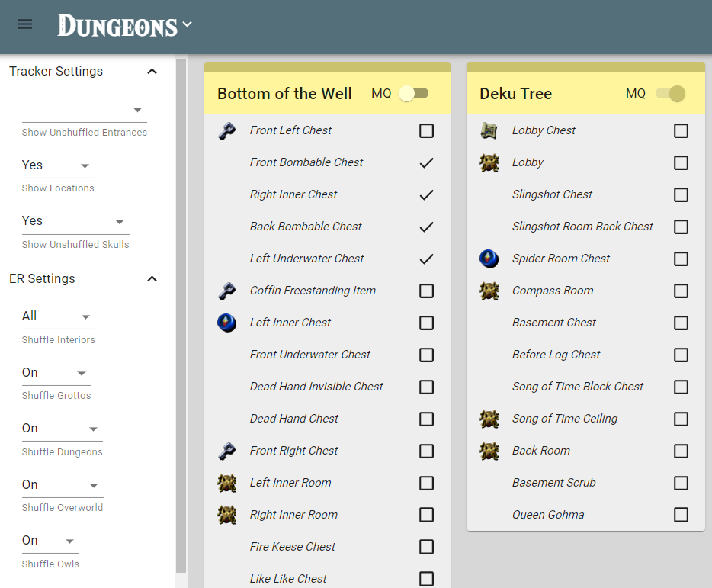Click the key icon beside Coffin Freestanding Item

point(226,291)
